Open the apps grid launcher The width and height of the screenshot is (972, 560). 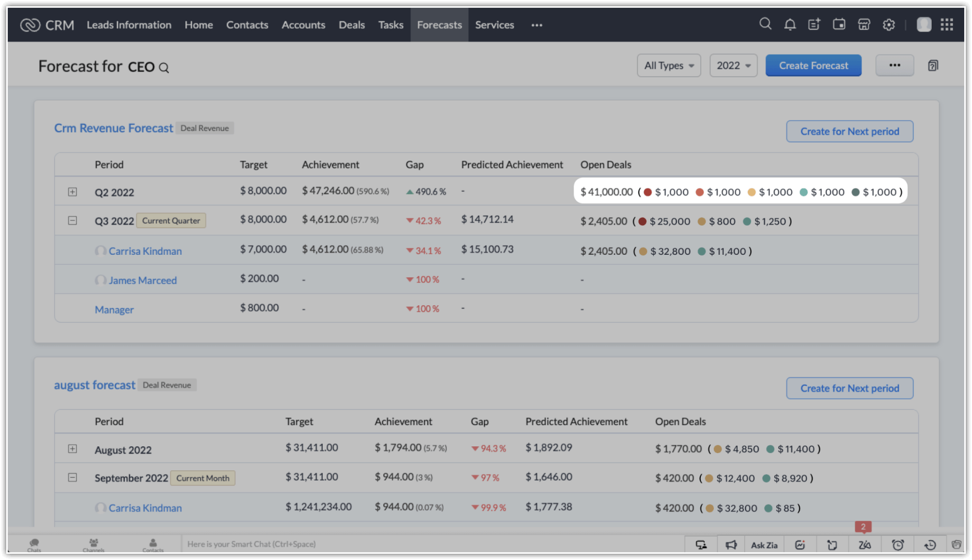(947, 25)
